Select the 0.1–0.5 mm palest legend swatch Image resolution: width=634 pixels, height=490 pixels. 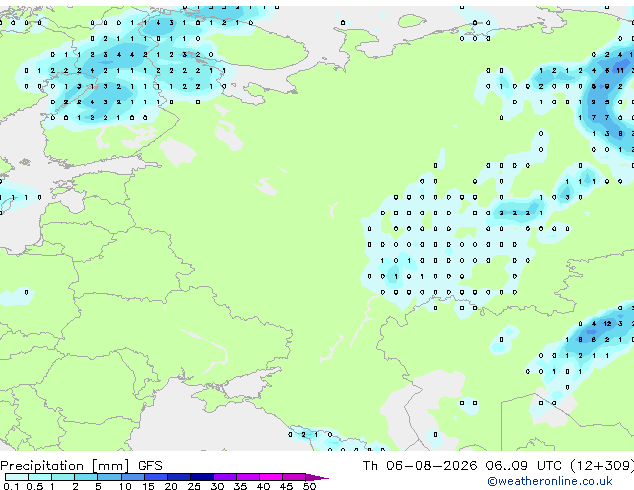(x=17, y=477)
